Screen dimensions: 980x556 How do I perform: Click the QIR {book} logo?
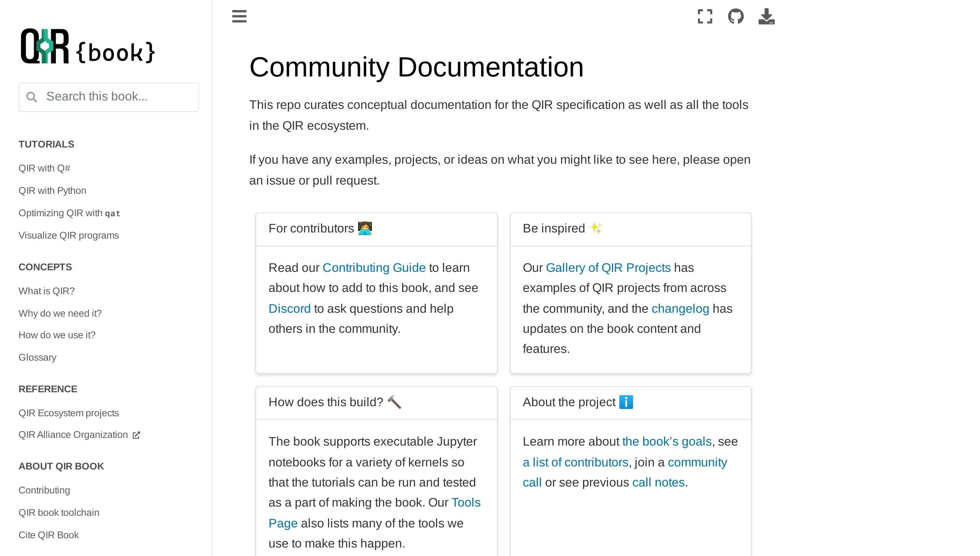pyautogui.click(x=88, y=46)
